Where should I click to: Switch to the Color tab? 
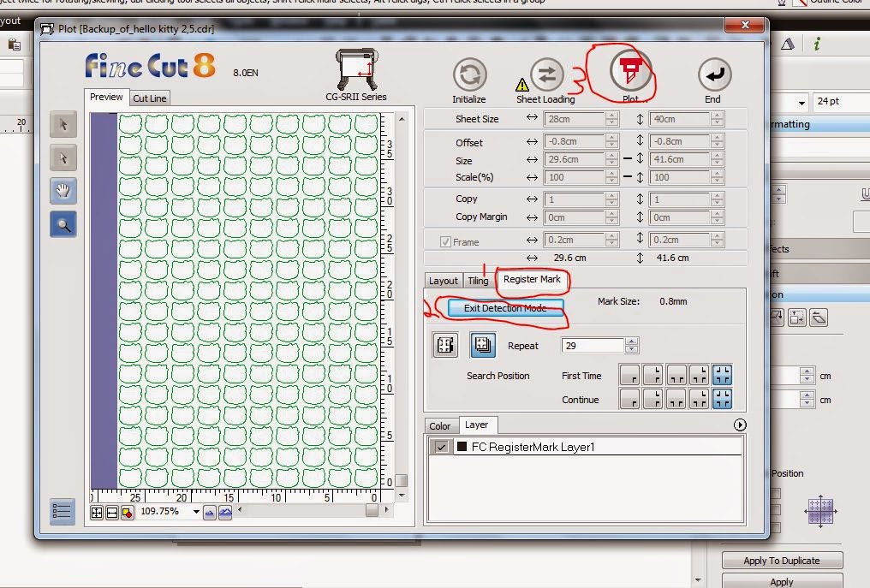point(440,426)
